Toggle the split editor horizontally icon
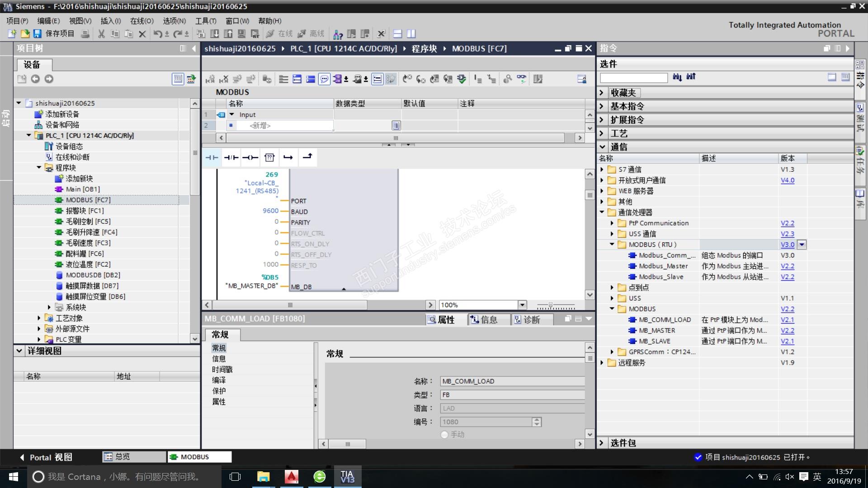 click(x=397, y=34)
